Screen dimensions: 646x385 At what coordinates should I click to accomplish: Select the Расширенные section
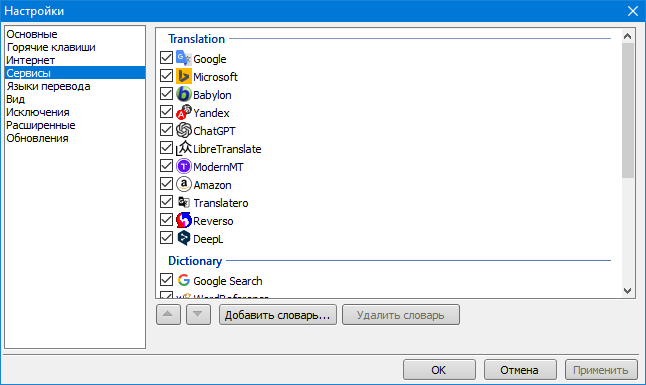pyautogui.click(x=75, y=125)
